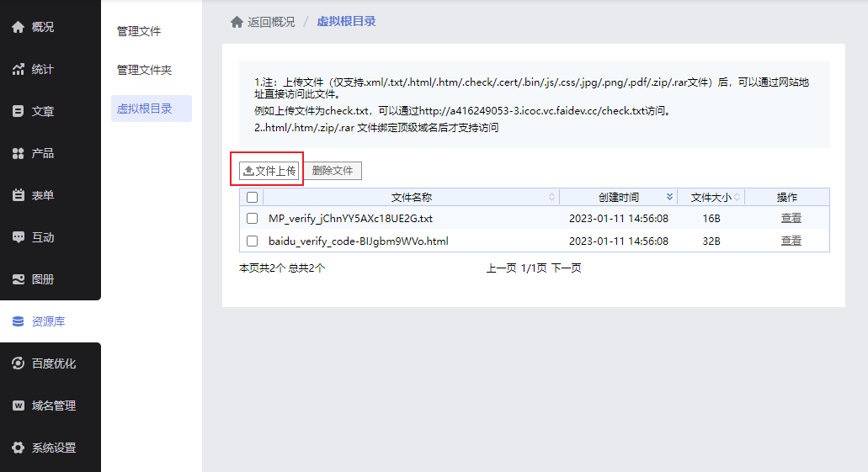Click the gear icon beside 系统设置
868x472 pixels.
click(19, 448)
